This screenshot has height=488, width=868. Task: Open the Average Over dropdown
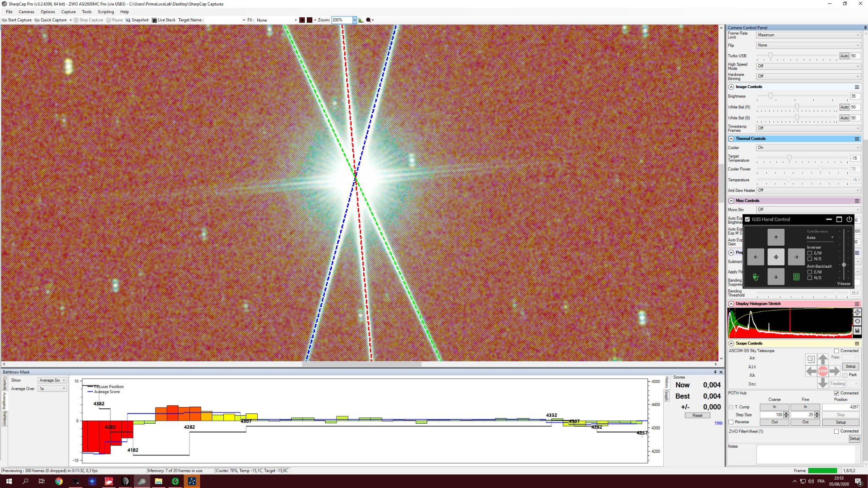coord(52,388)
